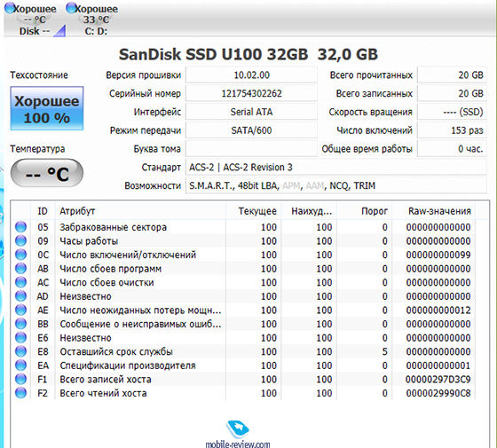
Task: Select the row Число включений/отключений
Action: pos(243,255)
